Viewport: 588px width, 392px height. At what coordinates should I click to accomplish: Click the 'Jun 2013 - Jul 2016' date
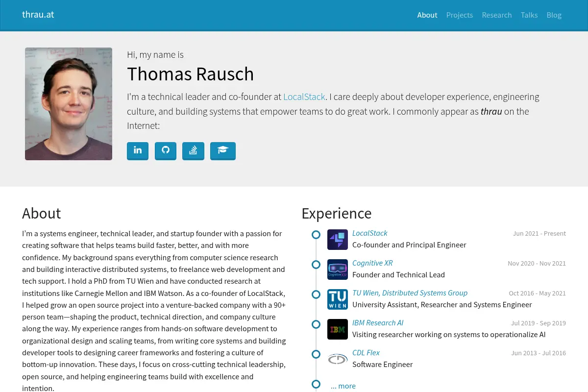pos(539,353)
